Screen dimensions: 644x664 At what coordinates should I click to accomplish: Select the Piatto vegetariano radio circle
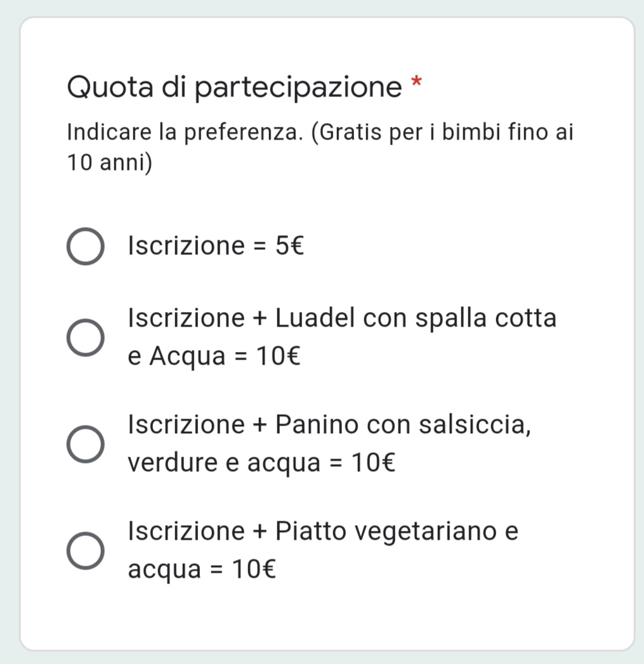(x=86, y=550)
